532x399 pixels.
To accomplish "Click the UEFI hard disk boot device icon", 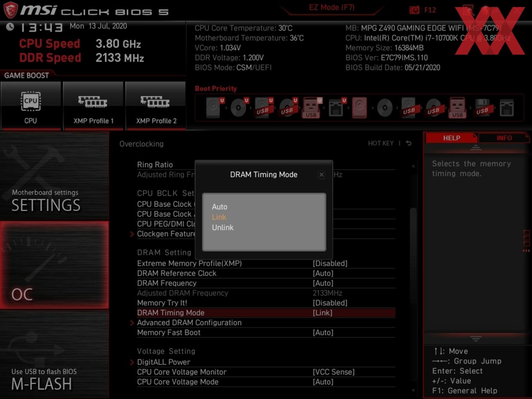I will (214, 108).
